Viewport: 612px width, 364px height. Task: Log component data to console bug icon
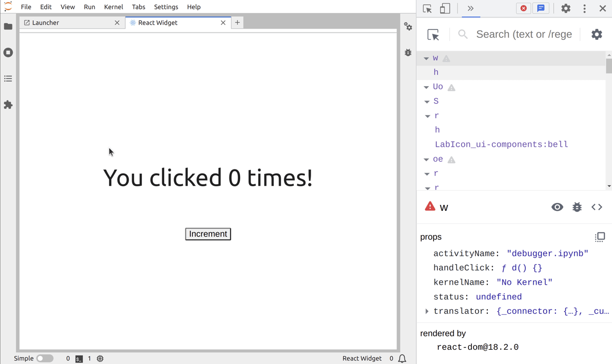coord(577,207)
